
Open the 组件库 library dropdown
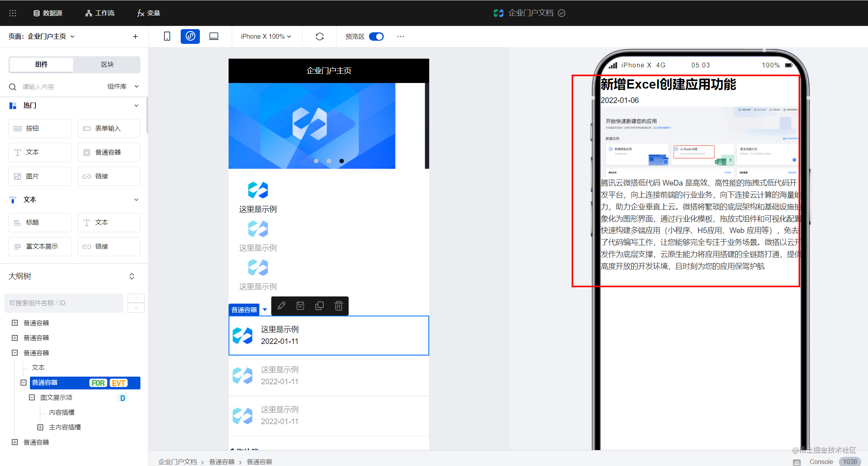point(123,87)
